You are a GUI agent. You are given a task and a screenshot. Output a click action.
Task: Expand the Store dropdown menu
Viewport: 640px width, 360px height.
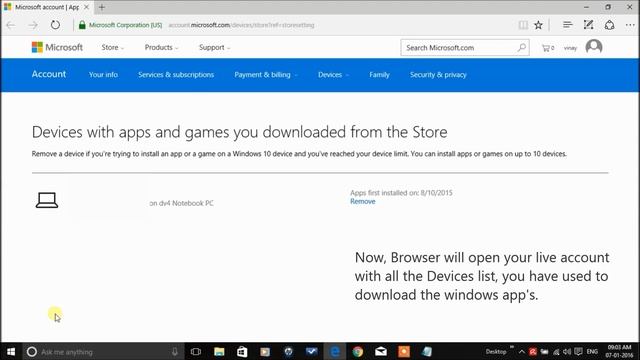[x=113, y=47]
